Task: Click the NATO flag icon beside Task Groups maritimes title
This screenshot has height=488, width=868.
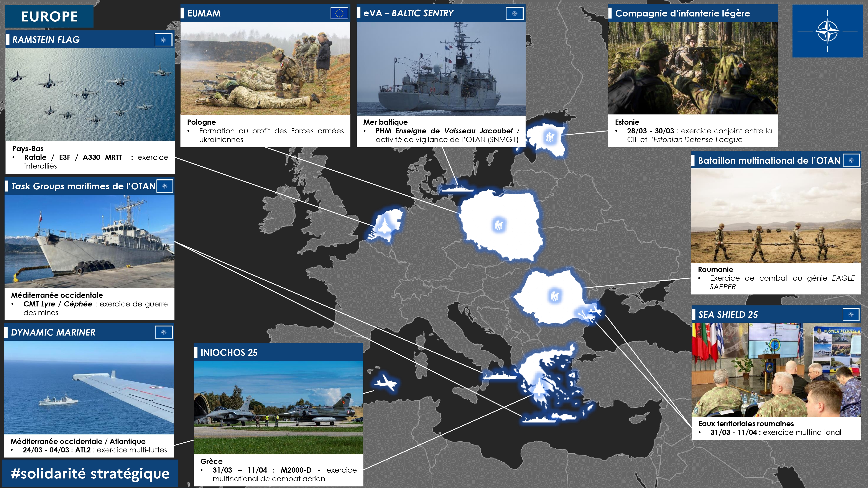Action: coord(165,186)
